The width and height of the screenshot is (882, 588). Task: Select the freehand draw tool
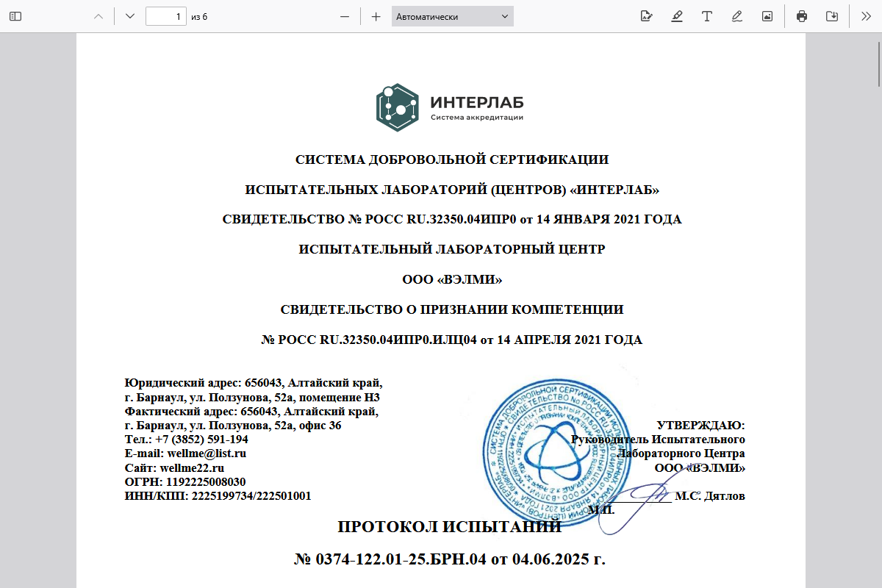pyautogui.click(x=737, y=16)
